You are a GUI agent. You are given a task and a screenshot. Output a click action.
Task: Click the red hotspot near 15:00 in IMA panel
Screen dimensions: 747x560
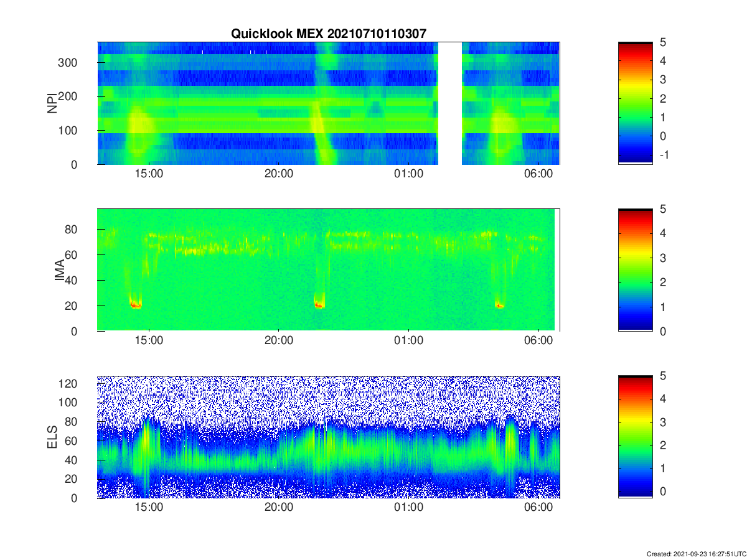click(136, 304)
